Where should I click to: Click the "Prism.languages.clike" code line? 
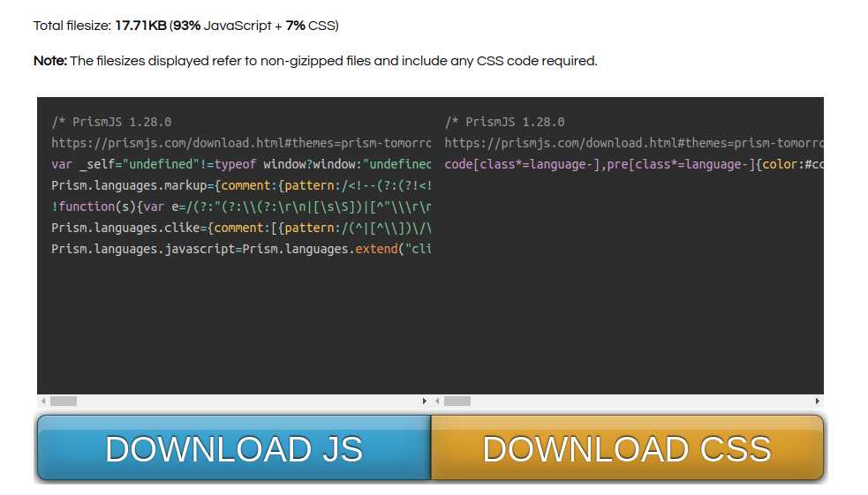[x=241, y=228]
